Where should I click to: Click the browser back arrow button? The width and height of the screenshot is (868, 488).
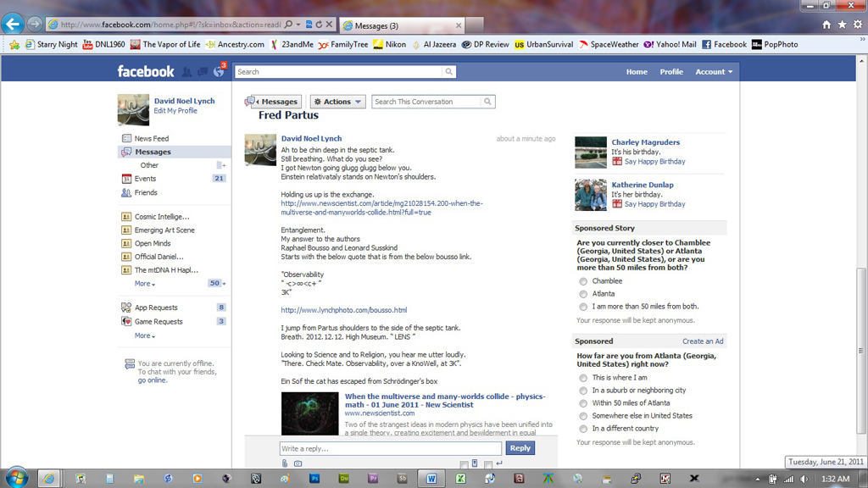coord(13,24)
